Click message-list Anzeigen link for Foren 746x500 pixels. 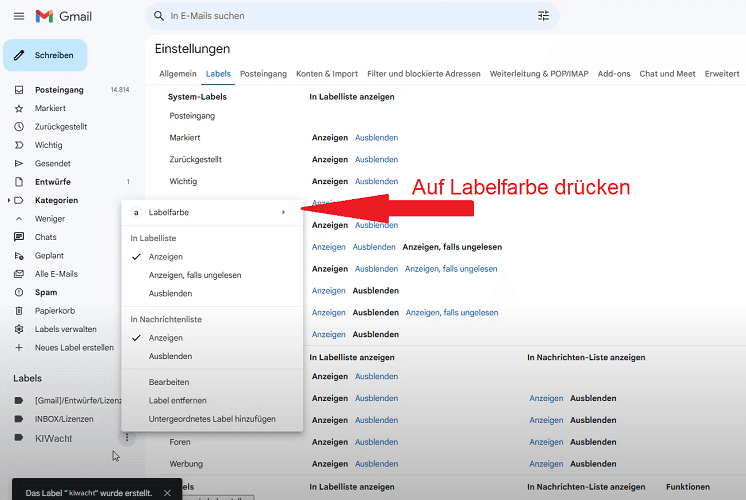546,442
